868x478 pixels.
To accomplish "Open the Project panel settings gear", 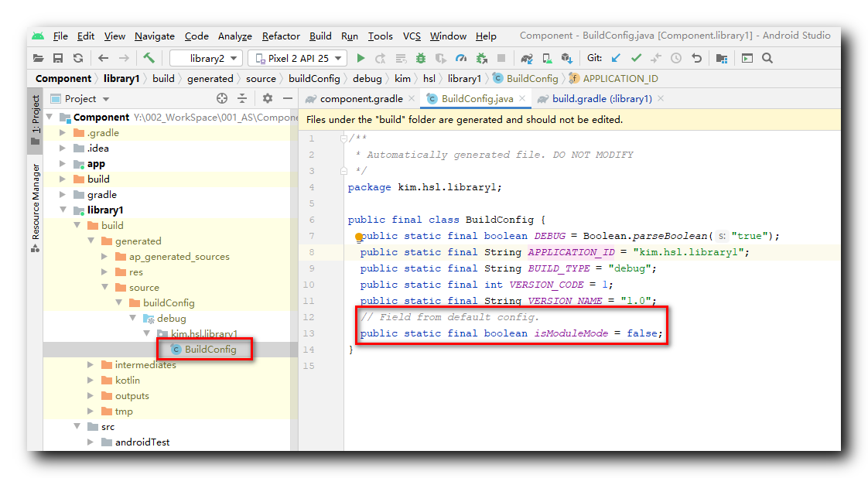I will click(268, 98).
